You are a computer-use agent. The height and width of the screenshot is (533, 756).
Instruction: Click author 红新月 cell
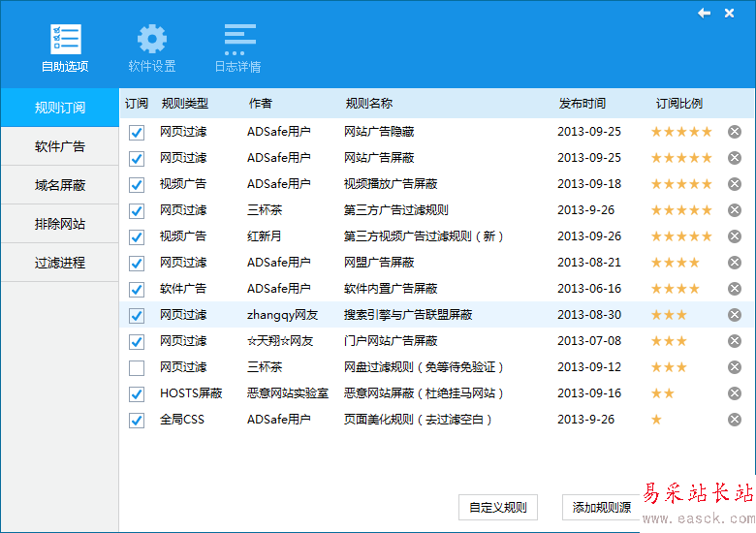(x=265, y=236)
